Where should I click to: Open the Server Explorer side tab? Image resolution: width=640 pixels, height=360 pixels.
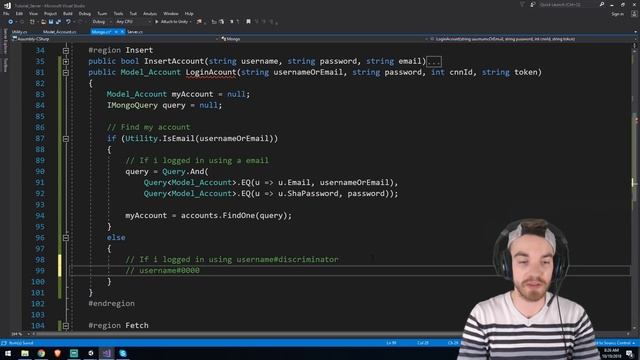click(x=5, y=41)
